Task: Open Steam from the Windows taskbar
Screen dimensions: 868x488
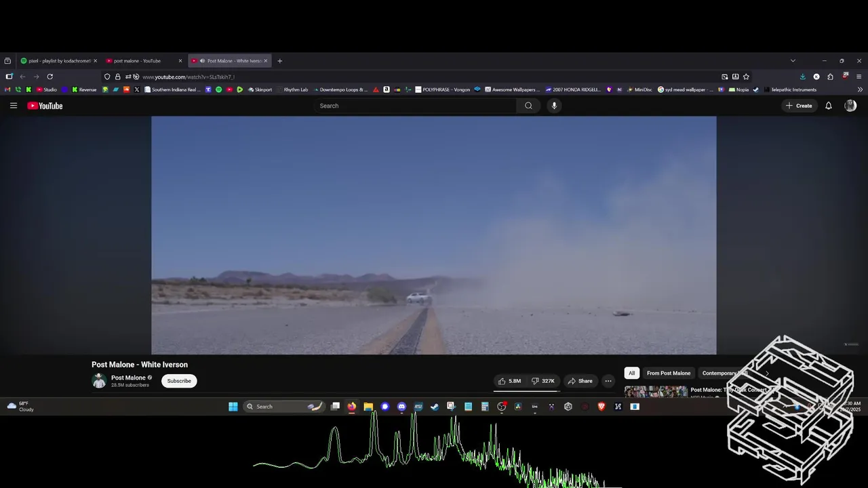Action: pos(434,407)
